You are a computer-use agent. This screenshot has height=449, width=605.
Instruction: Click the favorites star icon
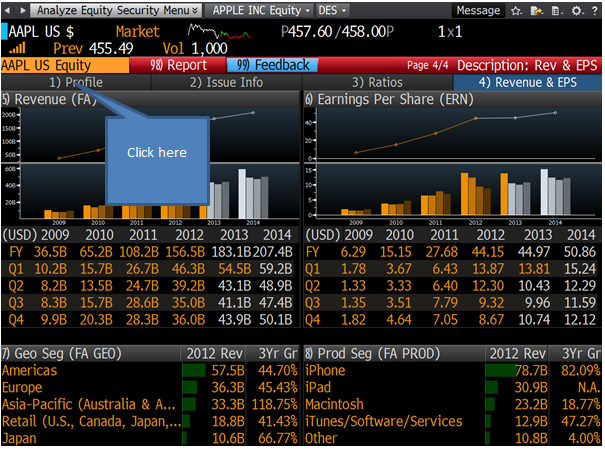[517, 10]
